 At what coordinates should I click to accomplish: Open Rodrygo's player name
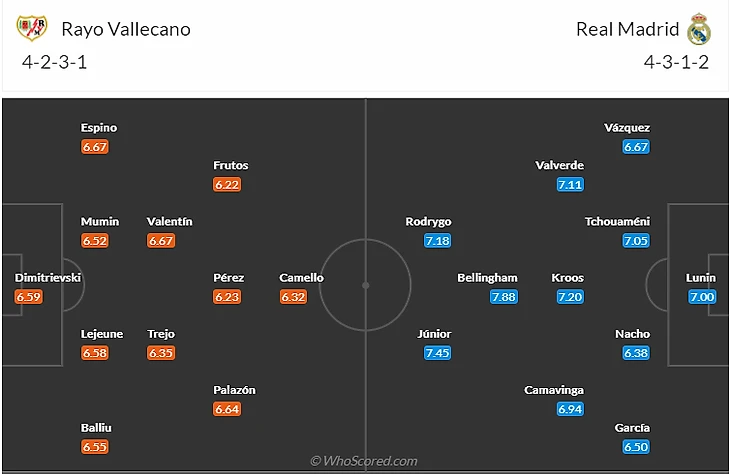428,222
